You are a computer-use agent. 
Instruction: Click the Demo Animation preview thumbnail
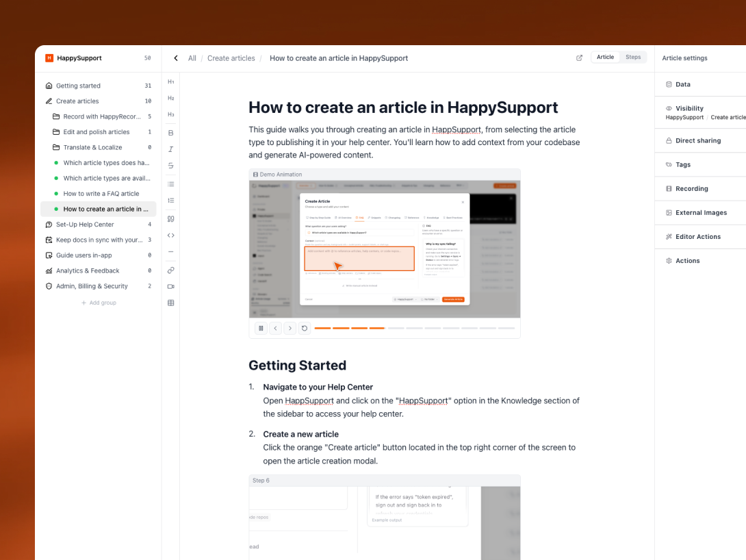click(x=385, y=249)
